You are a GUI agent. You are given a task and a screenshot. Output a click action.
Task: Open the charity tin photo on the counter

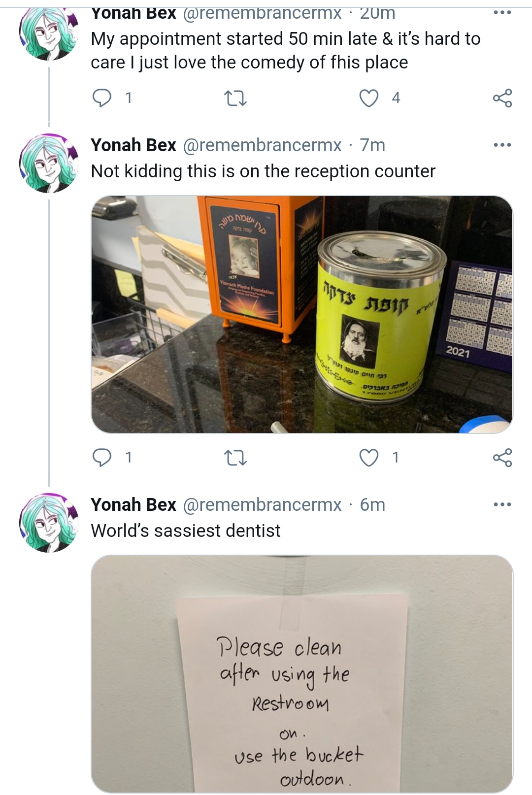[302, 314]
